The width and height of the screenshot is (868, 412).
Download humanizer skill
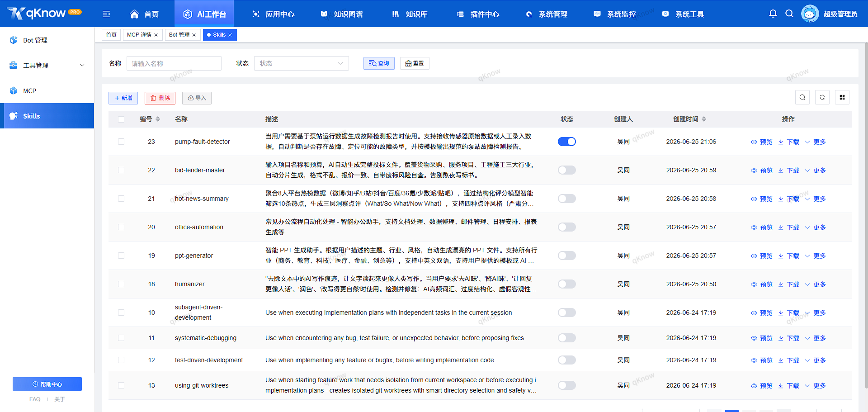point(789,284)
